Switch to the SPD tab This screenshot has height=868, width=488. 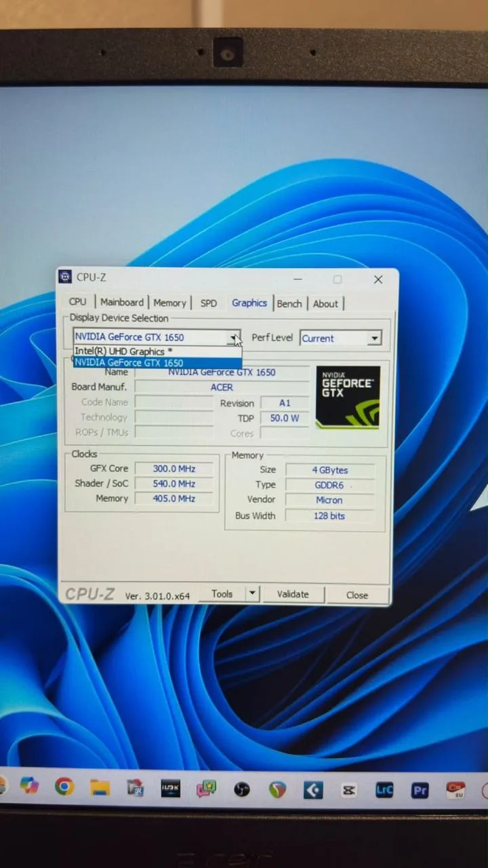tap(209, 303)
